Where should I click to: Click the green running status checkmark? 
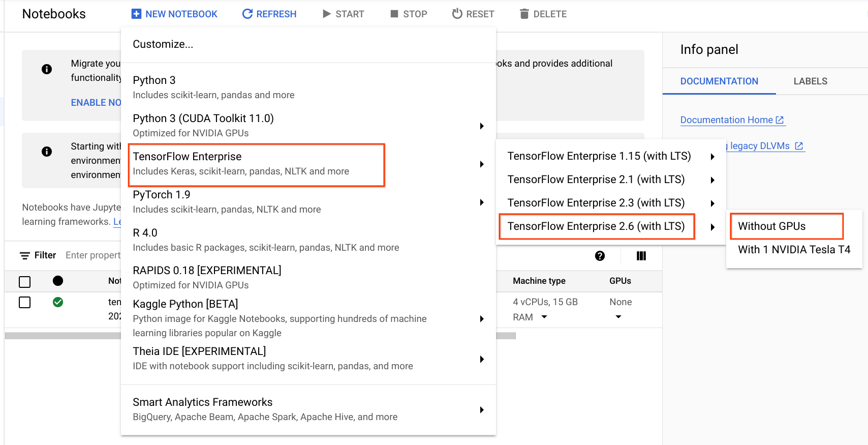[58, 302]
